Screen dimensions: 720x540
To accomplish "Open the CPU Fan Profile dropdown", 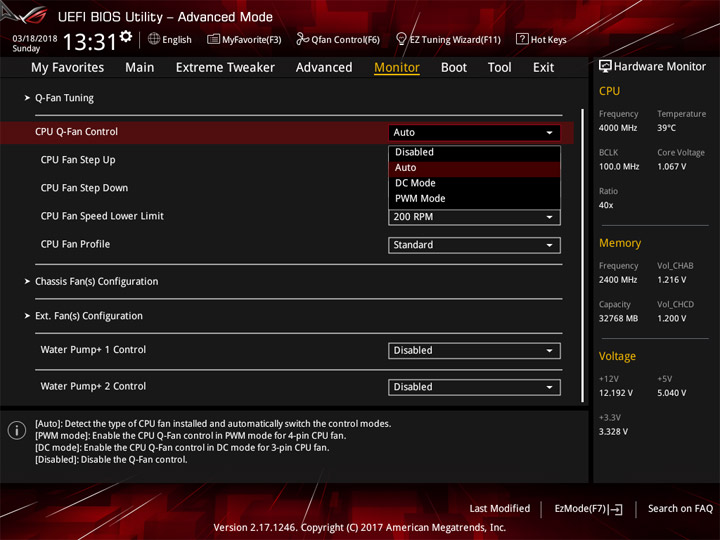I will (x=474, y=245).
